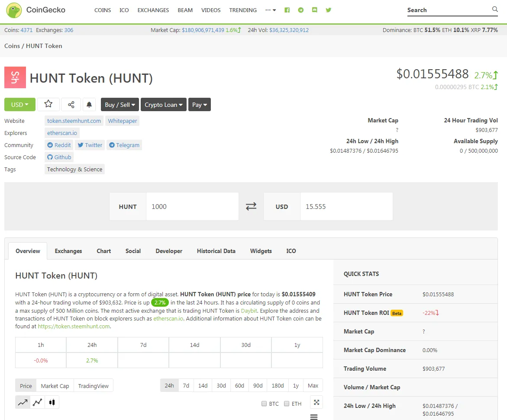Switch to the Widgets tab
507x420 pixels.
click(x=261, y=251)
